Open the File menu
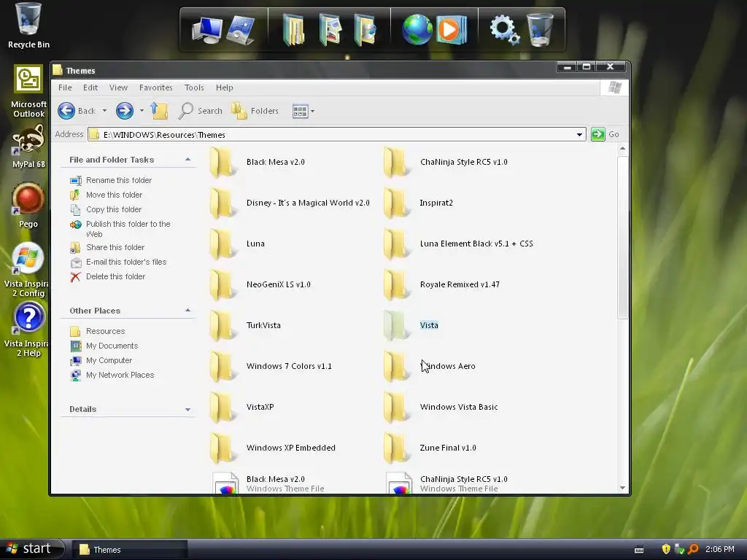747x560 pixels. coord(65,87)
